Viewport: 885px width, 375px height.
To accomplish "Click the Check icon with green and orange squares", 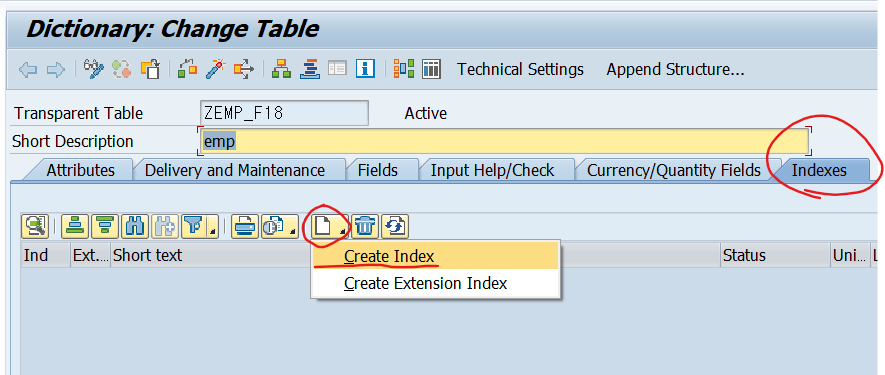I will [x=187, y=69].
